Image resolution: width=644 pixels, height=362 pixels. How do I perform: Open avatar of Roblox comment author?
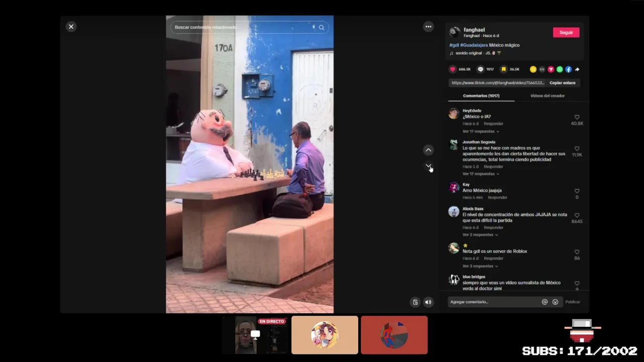454,248
